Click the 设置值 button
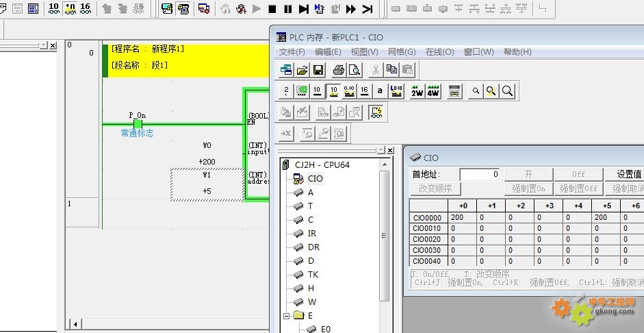Viewport: 644px width, 333px height. 626,174
